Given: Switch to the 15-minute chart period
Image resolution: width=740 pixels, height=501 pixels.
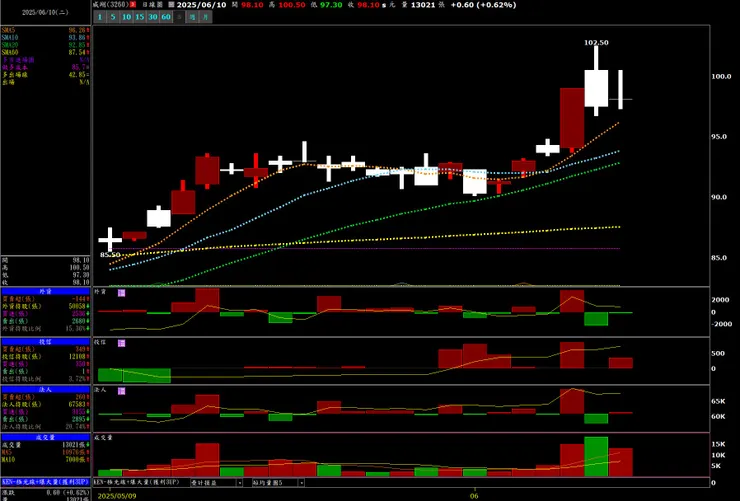Looking at the screenshot, I should point(140,17).
